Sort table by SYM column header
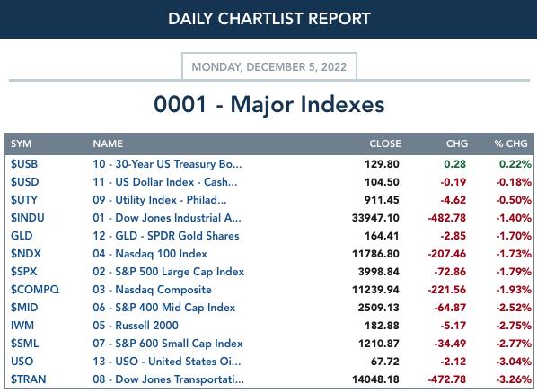Viewport: 537px width, 392px height. point(21,144)
